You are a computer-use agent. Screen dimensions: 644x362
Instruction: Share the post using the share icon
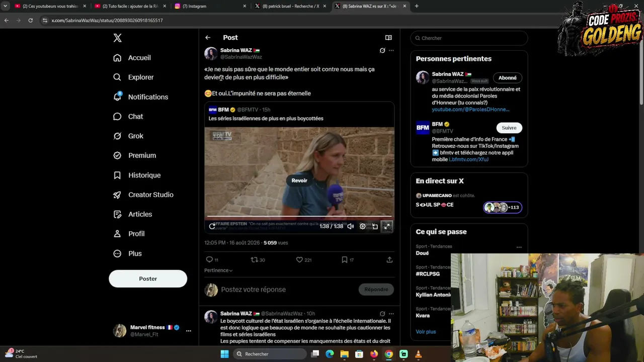pyautogui.click(x=389, y=260)
